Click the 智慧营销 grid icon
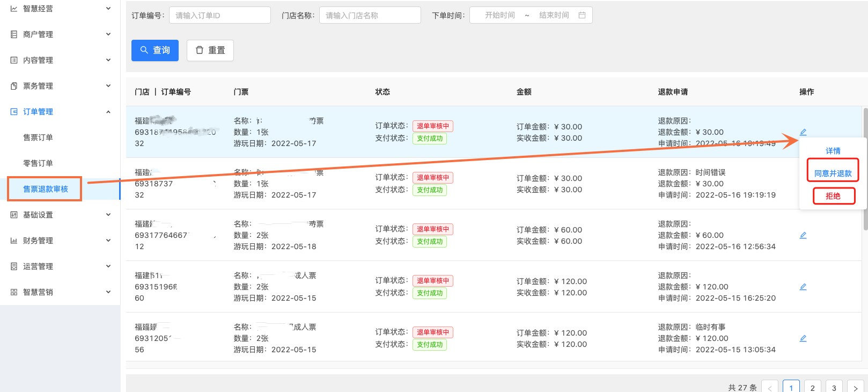The width and height of the screenshot is (868, 392). (x=14, y=292)
